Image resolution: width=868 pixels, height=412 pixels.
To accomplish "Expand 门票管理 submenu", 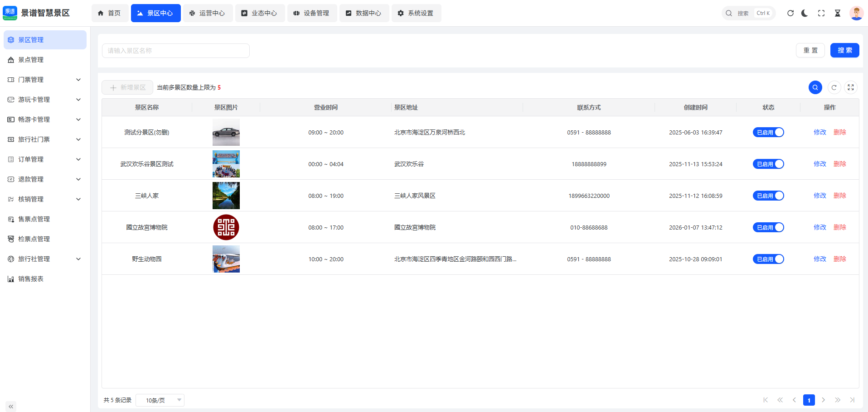I will [45, 80].
